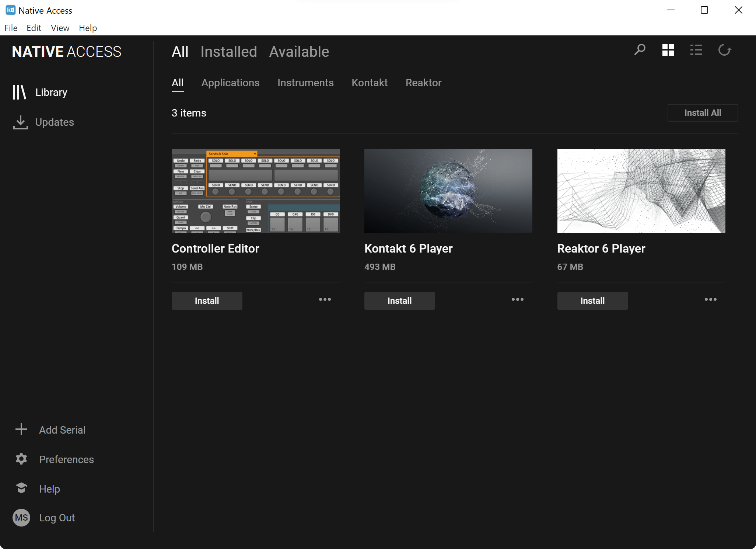Screen dimensions: 756x549
Task: Expand Kontakt 6 Player options dots
Action: (x=517, y=299)
